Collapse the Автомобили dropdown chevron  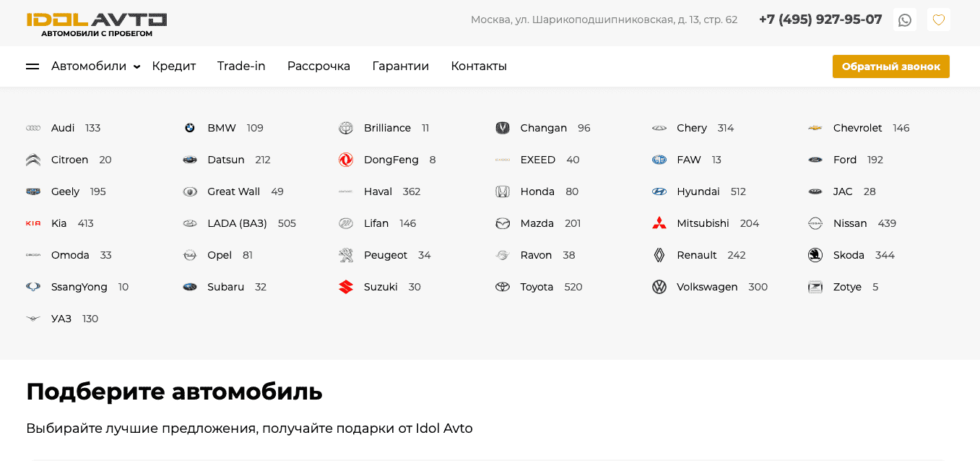coord(136,67)
